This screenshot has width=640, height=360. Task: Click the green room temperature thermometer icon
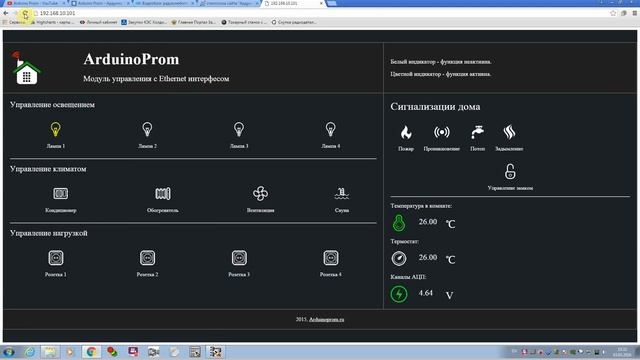[x=399, y=223]
